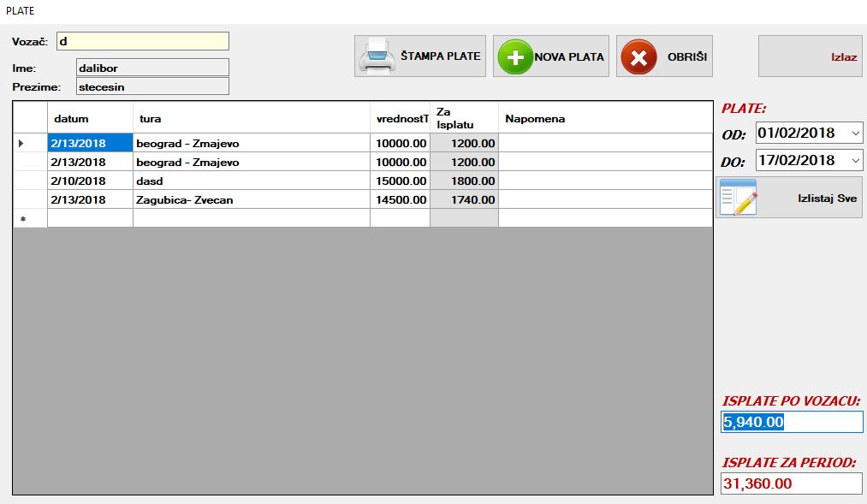Click the green plus Nova Plata icon
This screenshot has width=867, height=504.
[514, 56]
